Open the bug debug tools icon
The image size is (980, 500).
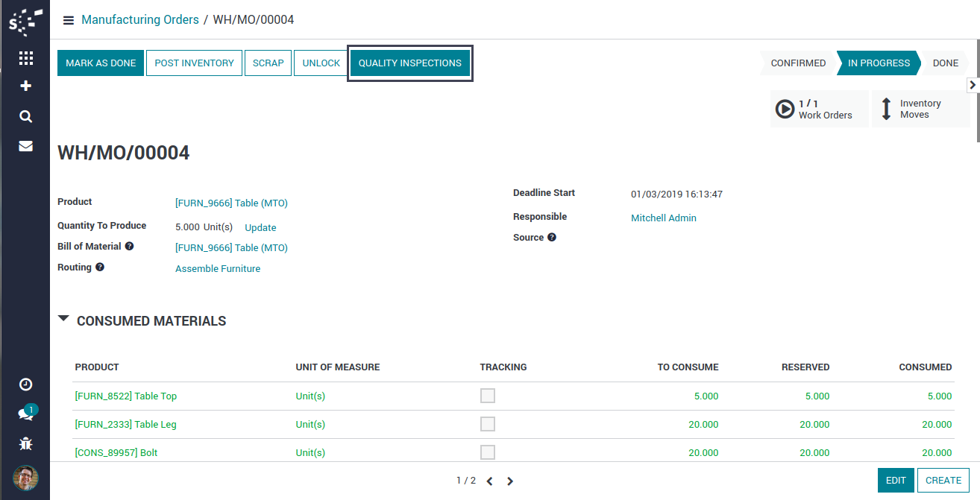(x=25, y=444)
